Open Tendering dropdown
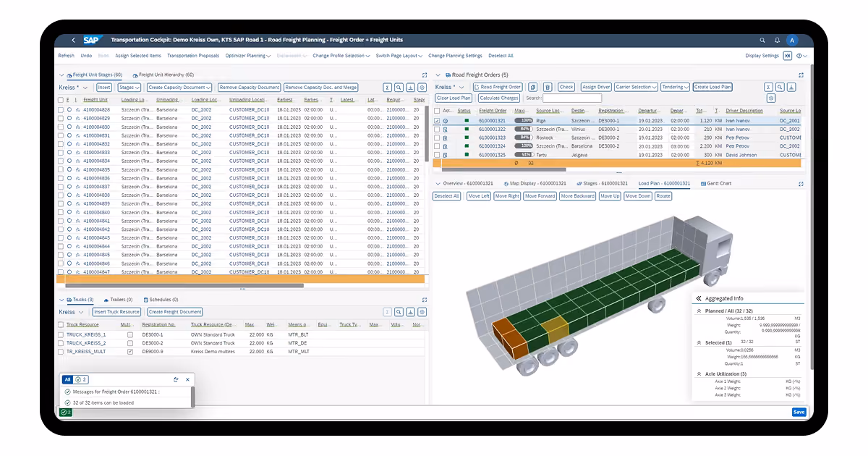This screenshot has width=868, height=456. (x=675, y=87)
